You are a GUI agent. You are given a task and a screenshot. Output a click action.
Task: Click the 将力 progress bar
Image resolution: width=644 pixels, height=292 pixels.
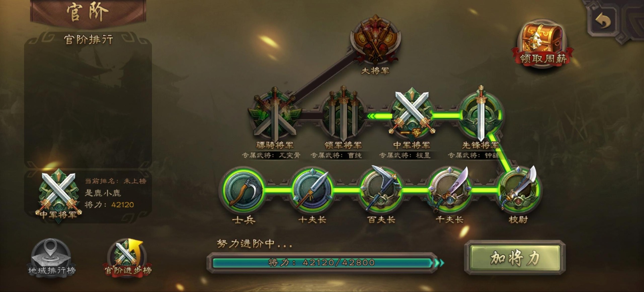(x=322, y=262)
